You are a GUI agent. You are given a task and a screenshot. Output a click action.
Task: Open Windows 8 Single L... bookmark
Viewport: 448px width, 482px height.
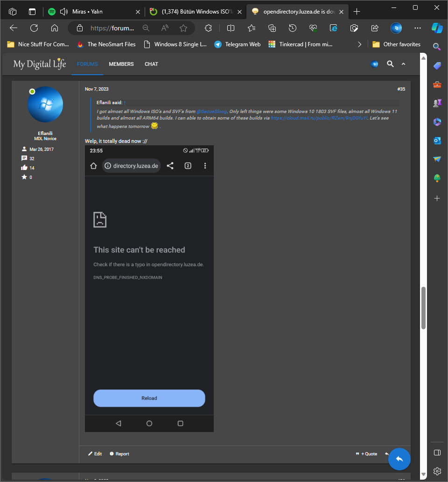click(175, 44)
